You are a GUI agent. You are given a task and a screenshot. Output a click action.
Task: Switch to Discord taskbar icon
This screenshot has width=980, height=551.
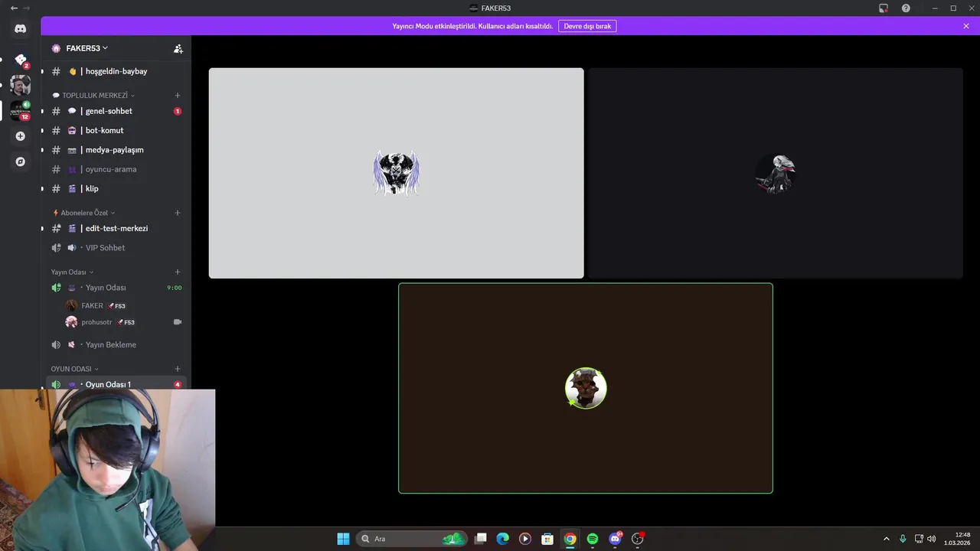point(615,539)
